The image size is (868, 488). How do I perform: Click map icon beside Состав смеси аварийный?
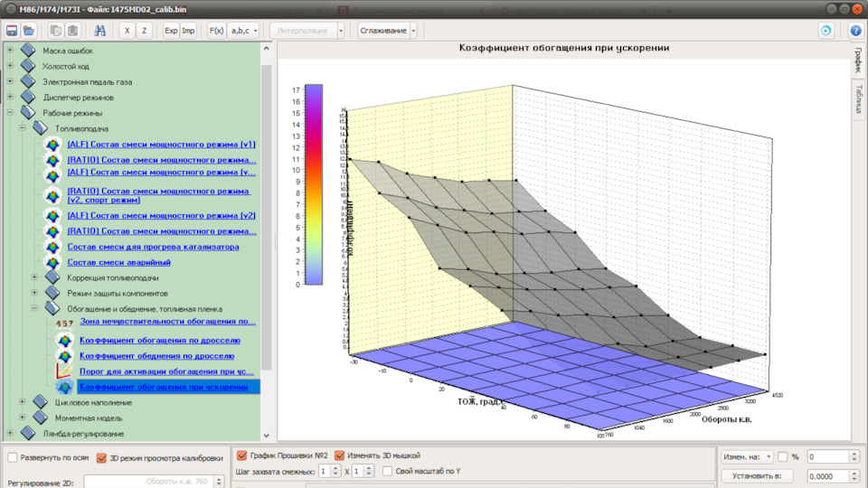click(52, 262)
